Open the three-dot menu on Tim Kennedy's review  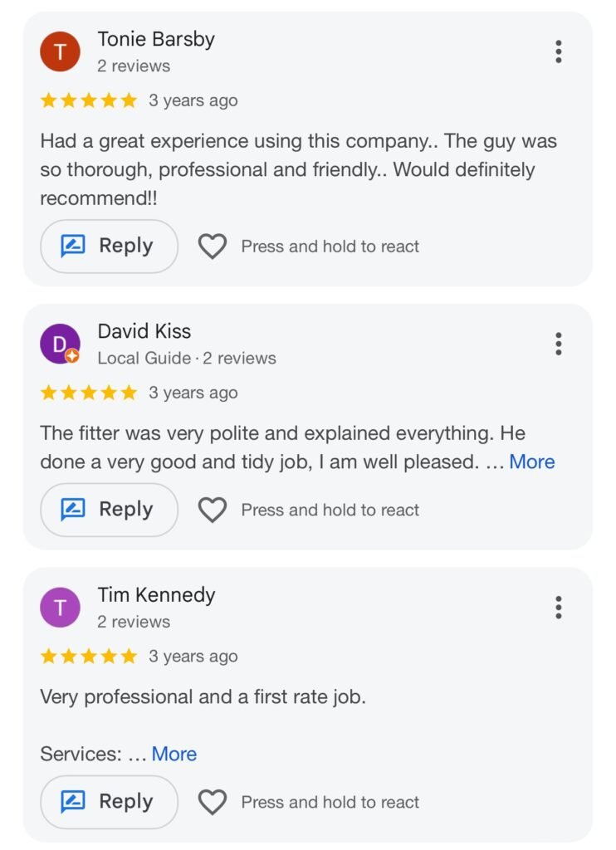559,608
